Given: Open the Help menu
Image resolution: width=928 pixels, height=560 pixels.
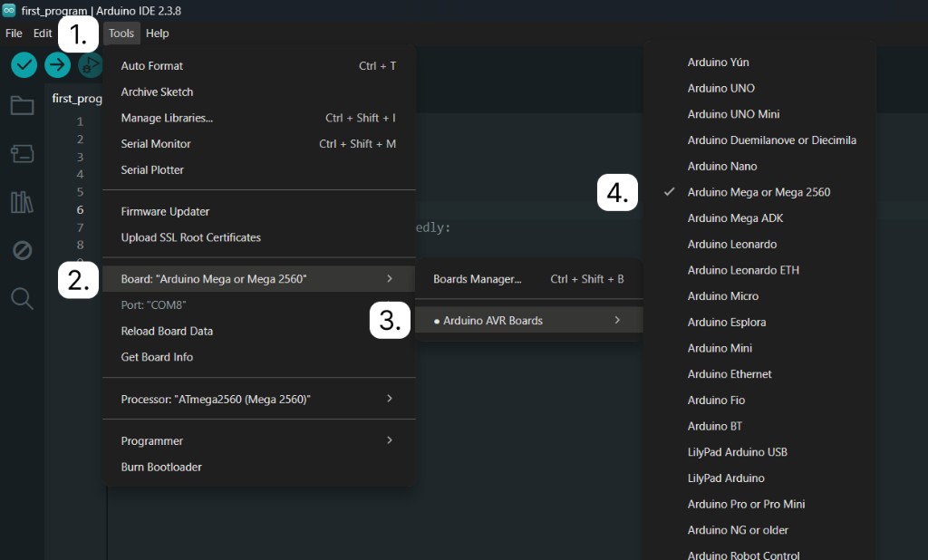Looking at the screenshot, I should (158, 34).
